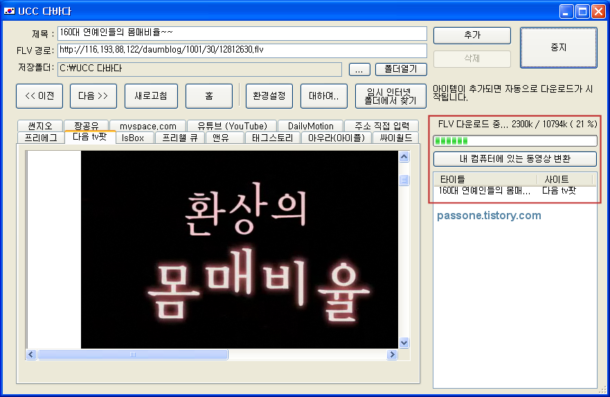Click the FLV 경로 URL field
The width and height of the screenshot is (610, 397).
242,50
